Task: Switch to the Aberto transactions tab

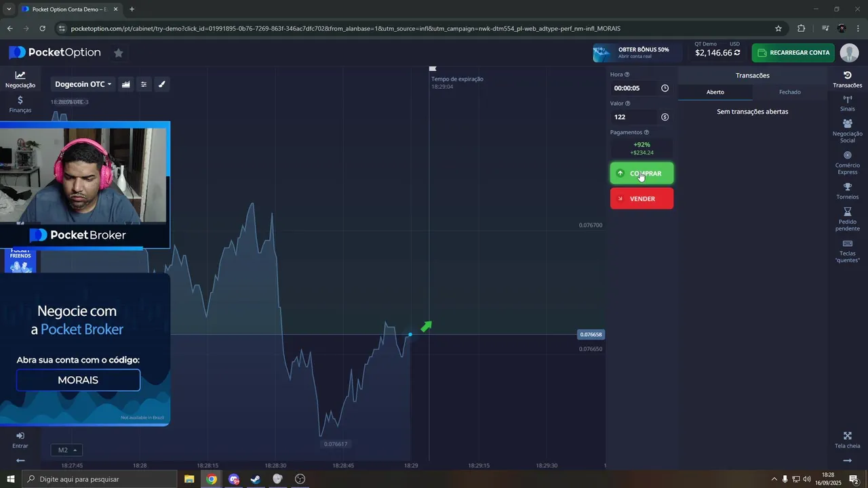Action: pos(715,92)
